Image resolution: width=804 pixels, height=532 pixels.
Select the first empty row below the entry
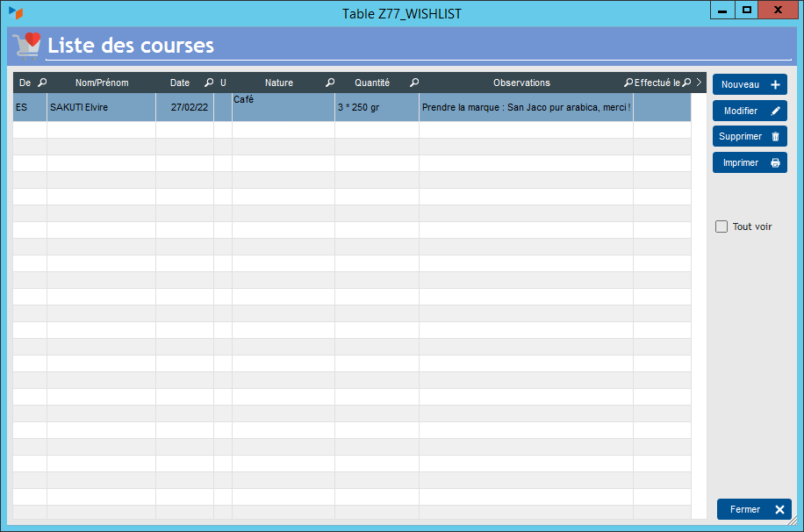351,130
